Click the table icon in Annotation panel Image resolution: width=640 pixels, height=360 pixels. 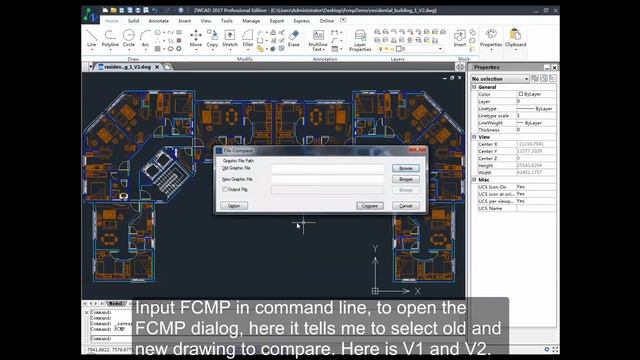335,49
